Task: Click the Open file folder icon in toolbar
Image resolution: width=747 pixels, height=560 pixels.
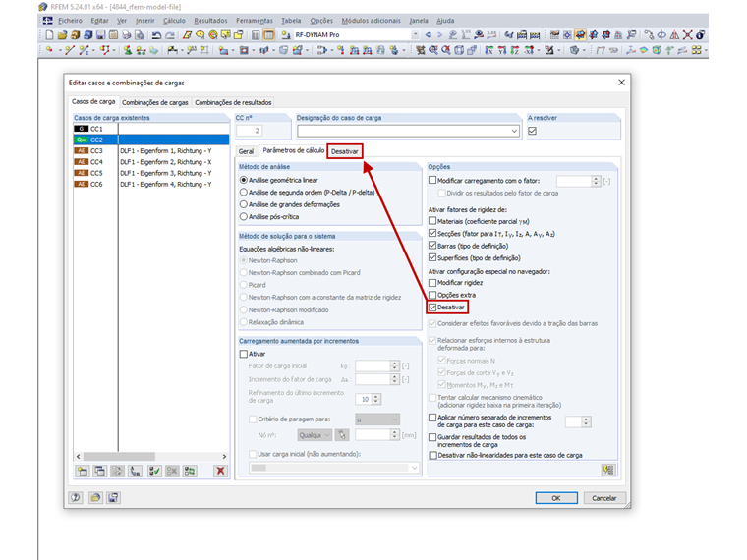Action: (x=62, y=34)
